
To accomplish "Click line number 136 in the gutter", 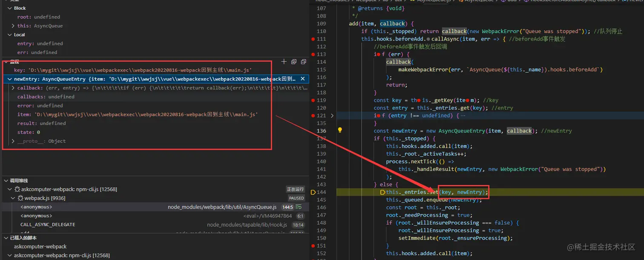I will 322,131.
